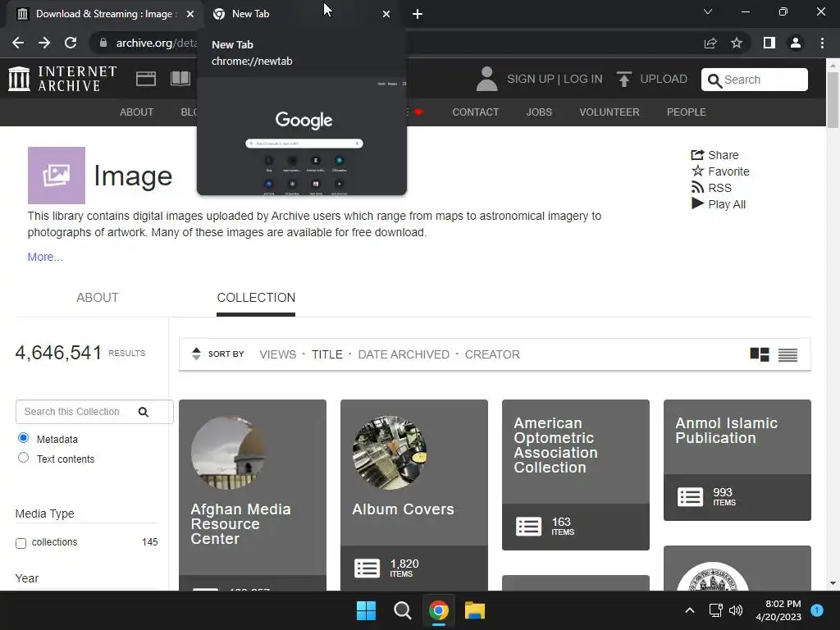Select the Metadata radio button
Screen dimensions: 840x630
(x=23, y=438)
